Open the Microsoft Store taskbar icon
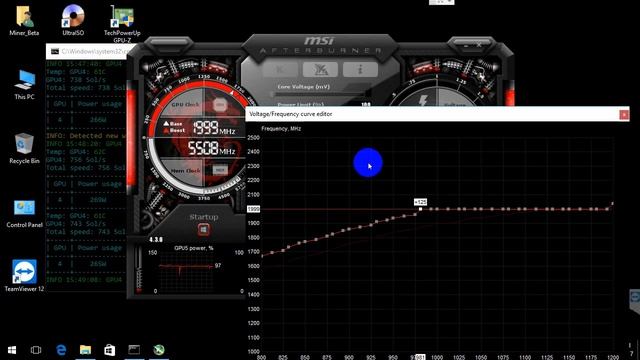 pyautogui.click(x=109, y=350)
